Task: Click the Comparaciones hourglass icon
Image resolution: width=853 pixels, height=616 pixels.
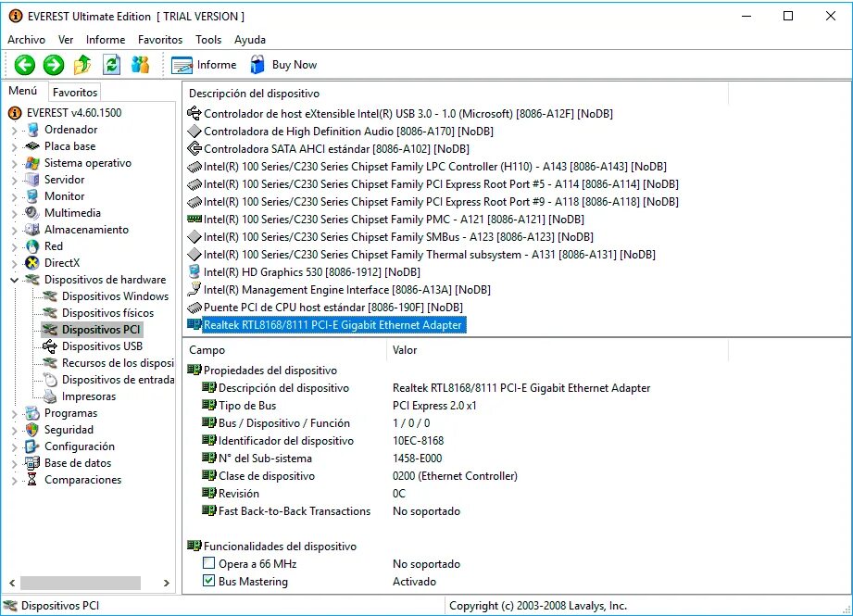Action: 32,480
